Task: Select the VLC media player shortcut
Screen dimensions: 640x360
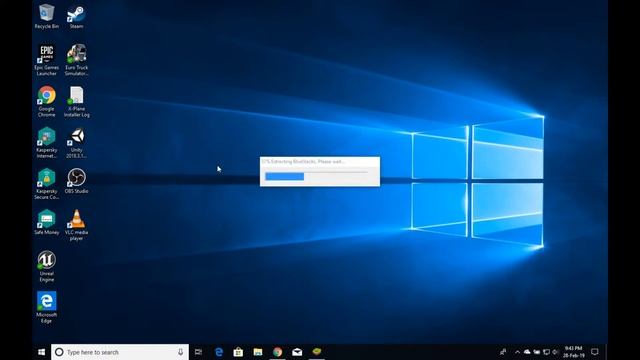Action: [x=76, y=225]
